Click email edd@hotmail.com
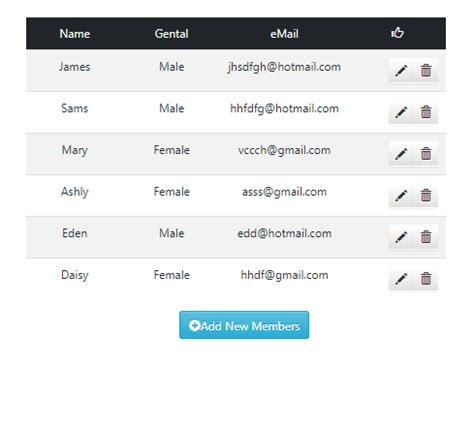The height and width of the screenshot is (428, 474). [x=284, y=233]
